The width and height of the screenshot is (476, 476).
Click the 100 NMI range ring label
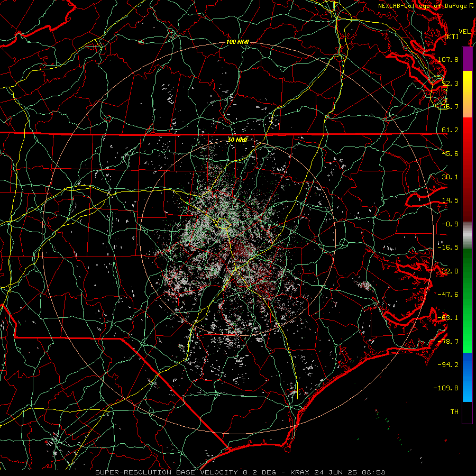point(237,42)
